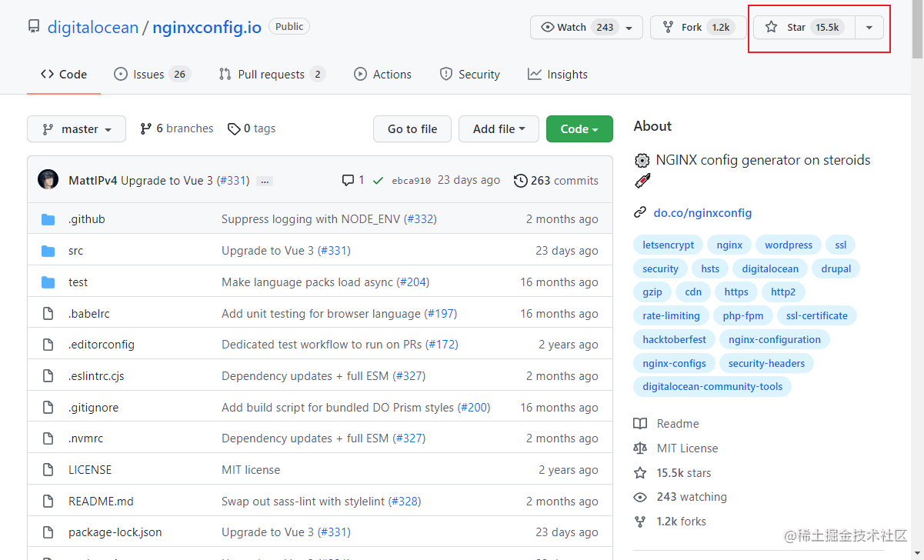View 0 tags link
This screenshot has height=560, width=924.
[x=252, y=128]
